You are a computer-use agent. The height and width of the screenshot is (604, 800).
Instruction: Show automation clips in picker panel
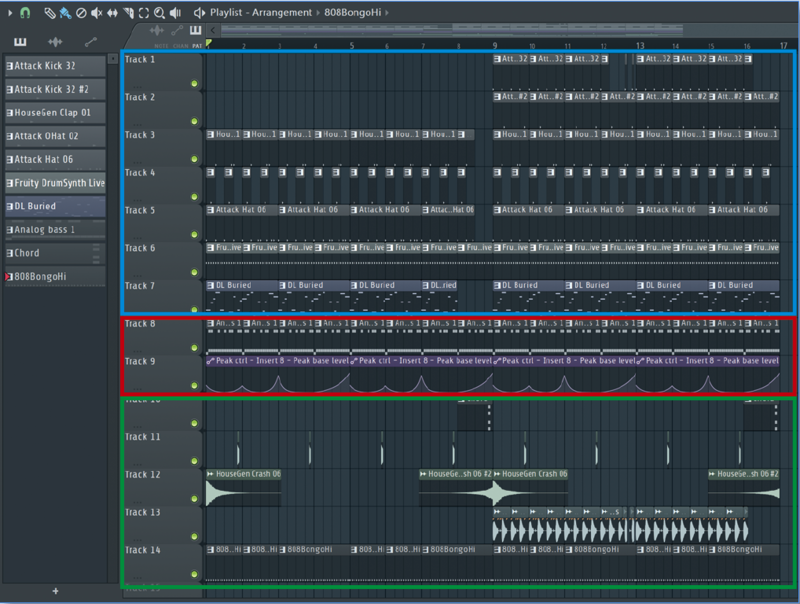(x=90, y=42)
